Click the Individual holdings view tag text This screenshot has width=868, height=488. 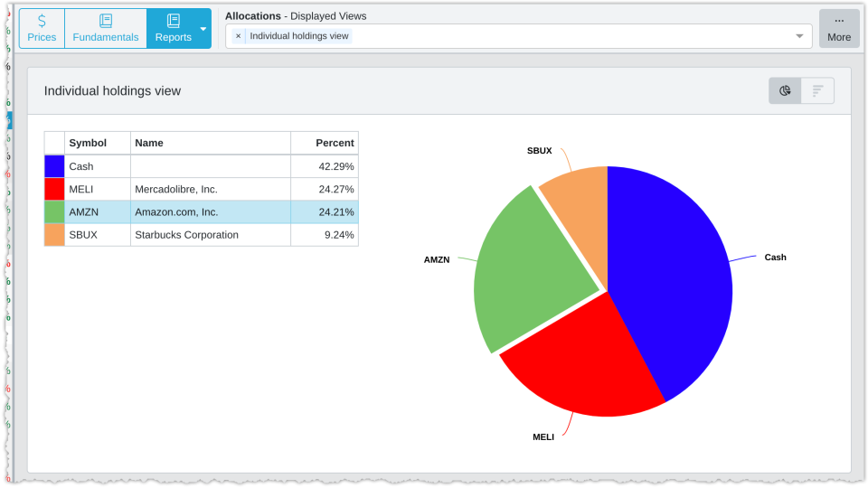pos(299,36)
